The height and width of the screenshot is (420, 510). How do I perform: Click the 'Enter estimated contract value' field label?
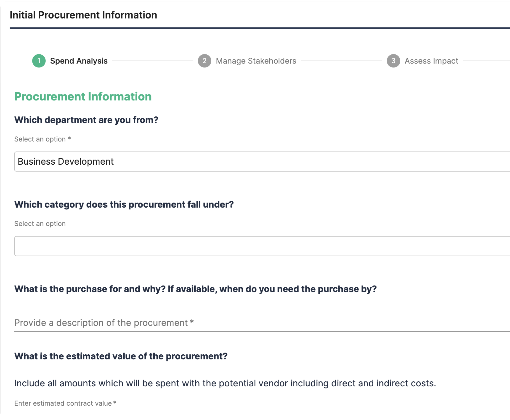point(65,403)
